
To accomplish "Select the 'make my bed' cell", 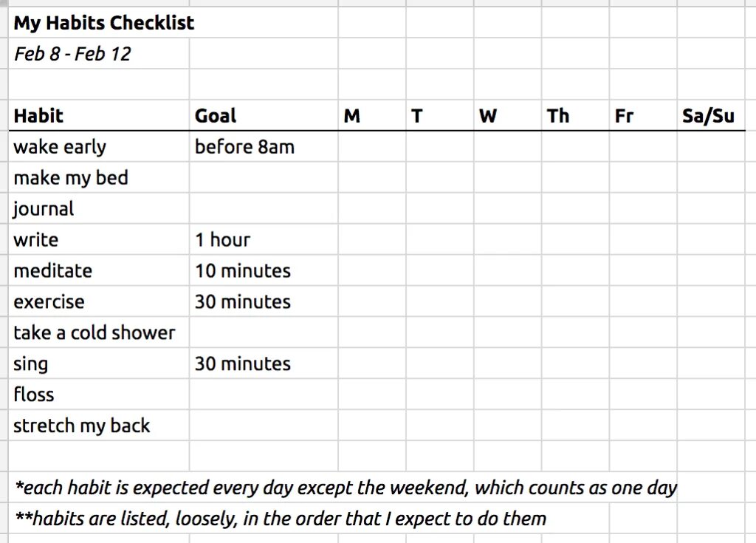I will (99, 177).
